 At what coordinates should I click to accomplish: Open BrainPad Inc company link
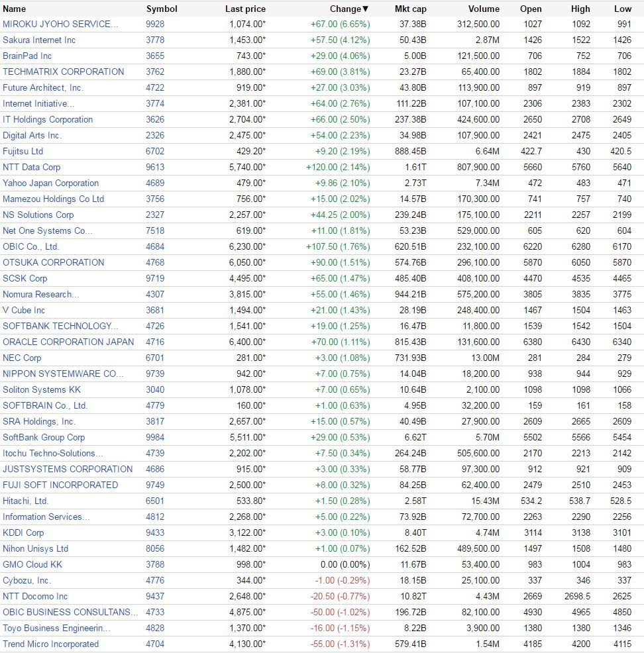tap(27, 56)
